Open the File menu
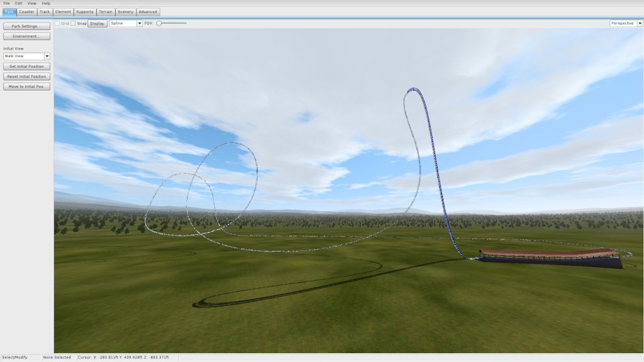644x362 pixels. [x=6, y=3]
